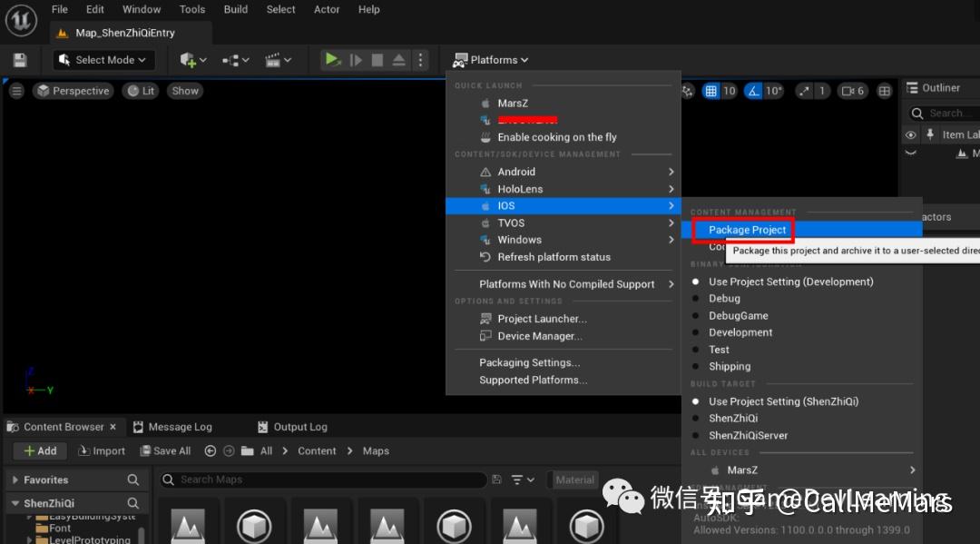Expand the Android platform submenu
This screenshot has width=980, height=544.
click(563, 172)
